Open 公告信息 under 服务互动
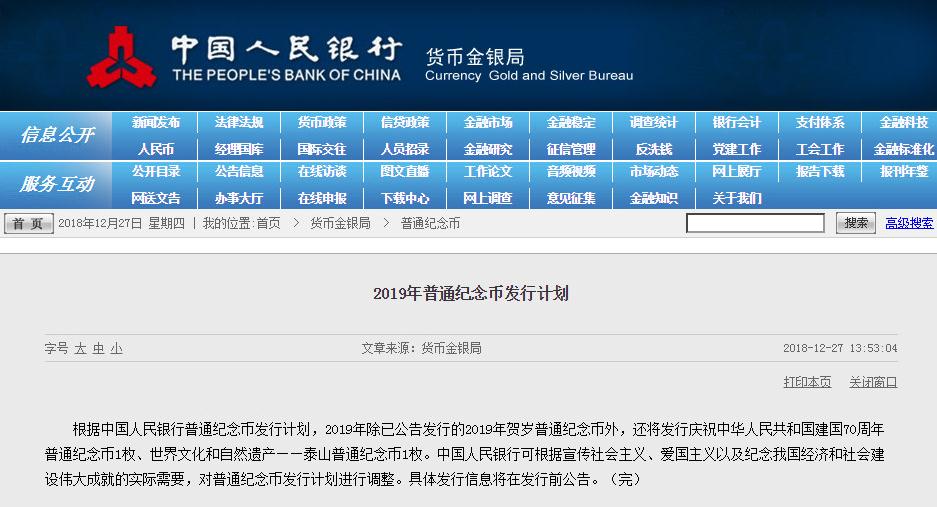Viewport: 937px width, 507px height. coord(239,172)
